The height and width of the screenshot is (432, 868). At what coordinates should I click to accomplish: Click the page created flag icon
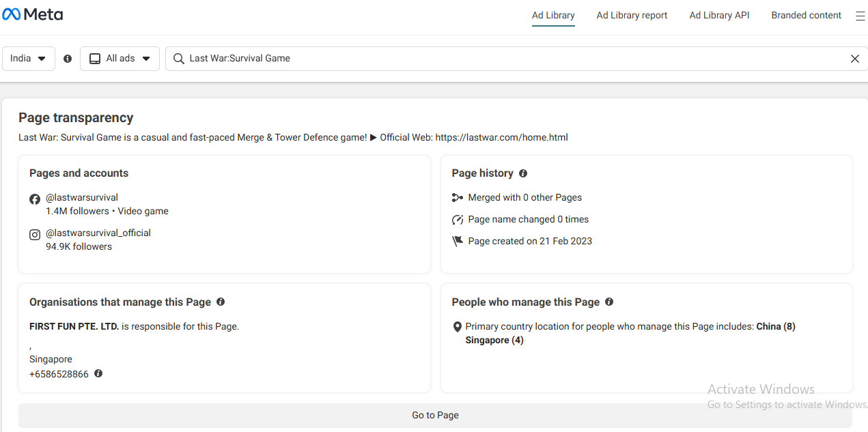point(458,242)
